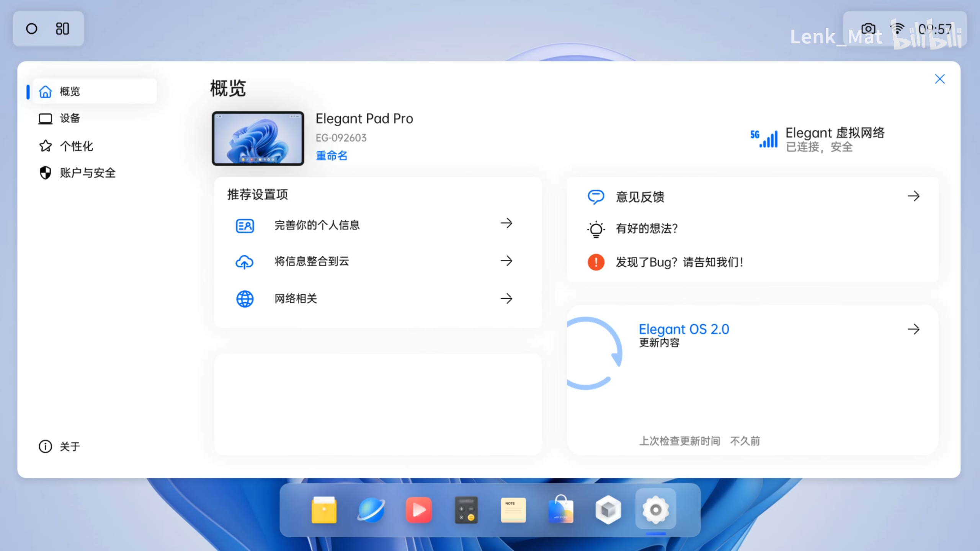
Task: Close the settings window with the X
Action: point(940,79)
